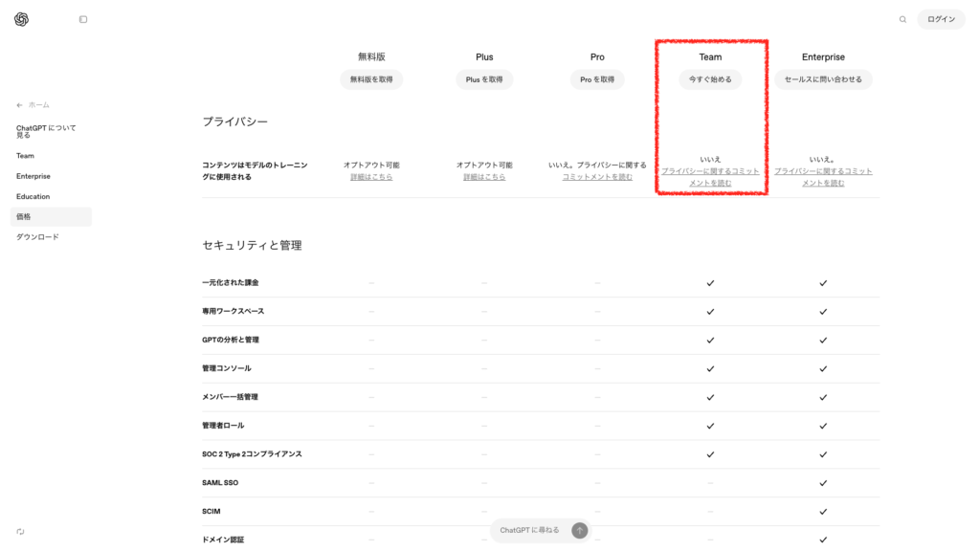Open Team privacy commitment link
This screenshot has height=551, width=980.
click(710, 177)
